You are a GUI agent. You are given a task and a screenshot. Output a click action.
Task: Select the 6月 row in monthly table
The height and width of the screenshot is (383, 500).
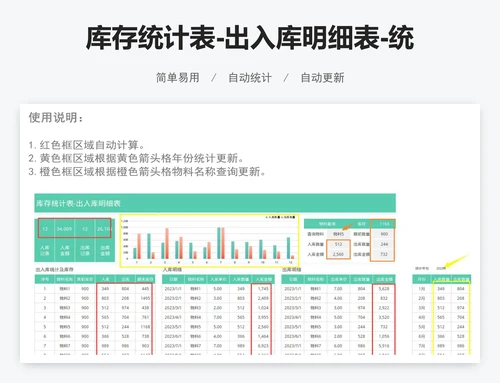click(x=442, y=336)
